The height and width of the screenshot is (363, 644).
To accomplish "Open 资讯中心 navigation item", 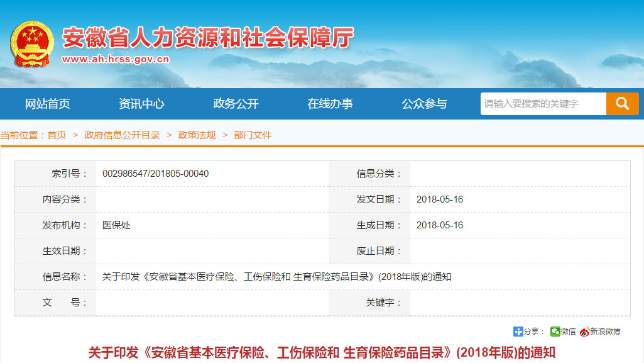I will 141,104.
